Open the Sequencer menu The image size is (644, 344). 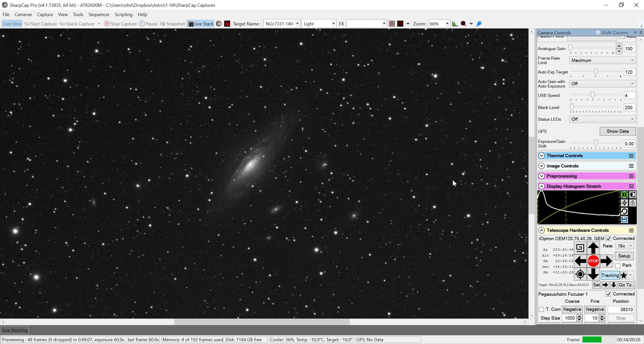click(99, 15)
